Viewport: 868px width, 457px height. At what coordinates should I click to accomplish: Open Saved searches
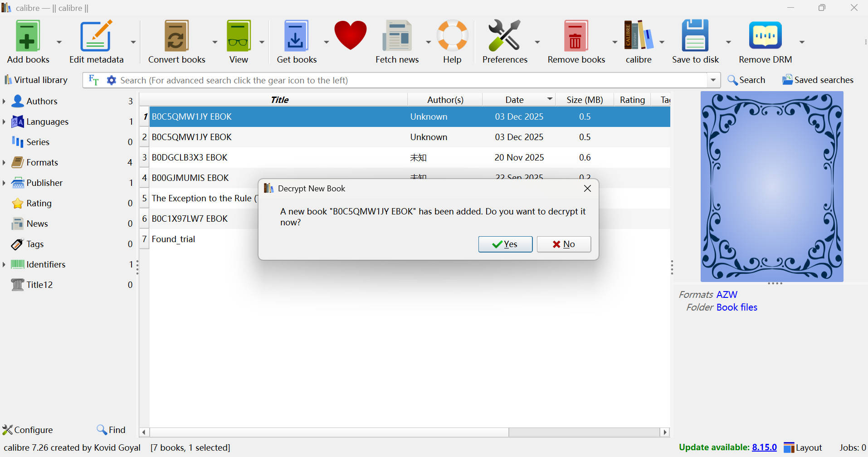(x=816, y=80)
